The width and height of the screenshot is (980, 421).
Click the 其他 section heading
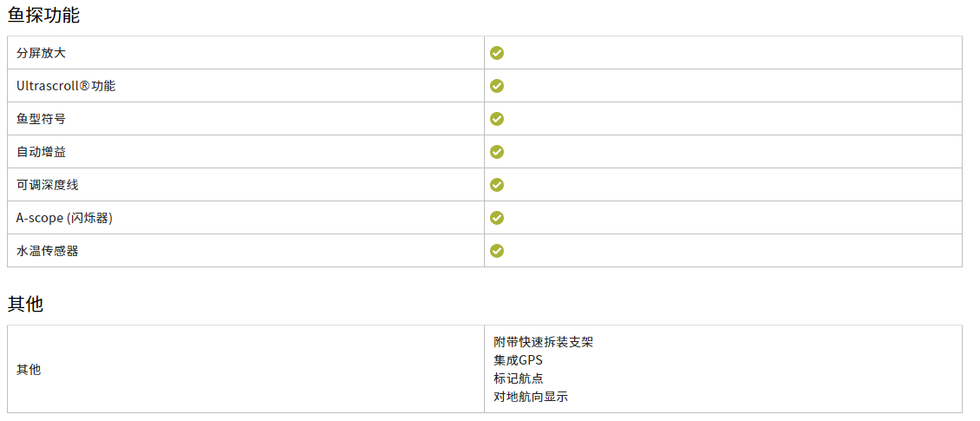coord(25,304)
